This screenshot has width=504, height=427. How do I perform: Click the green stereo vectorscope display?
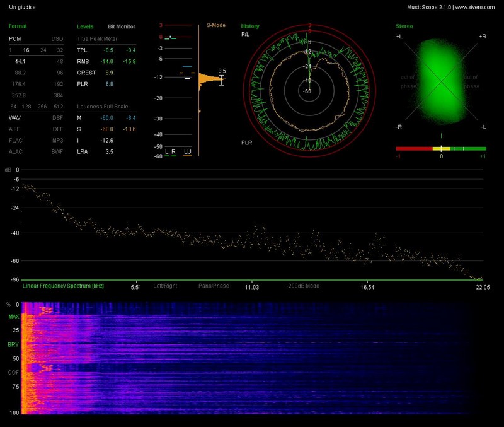tap(442, 82)
